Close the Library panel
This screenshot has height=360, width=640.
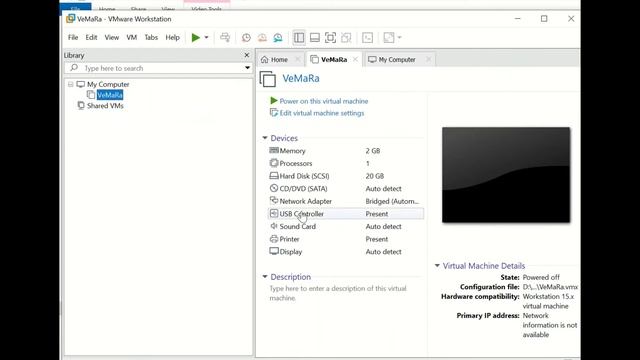[x=247, y=55]
